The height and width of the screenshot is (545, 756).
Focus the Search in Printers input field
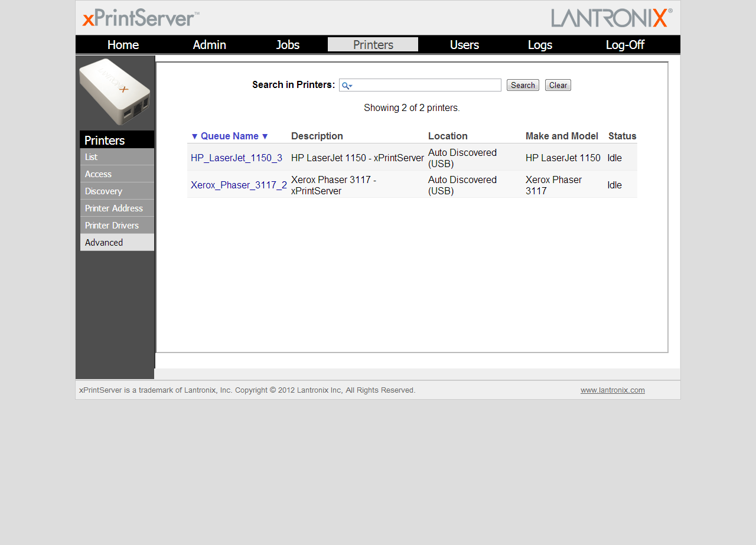420,85
